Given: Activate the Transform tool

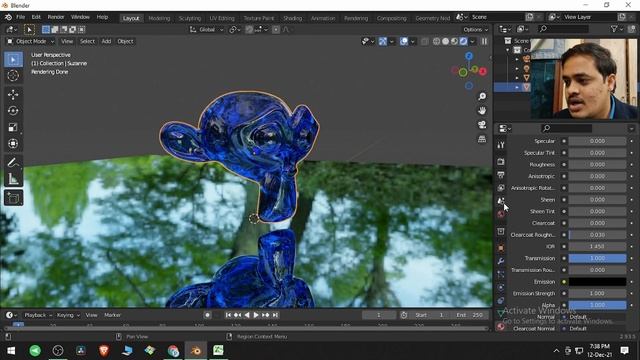Looking at the screenshot, I should tap(13, 144).
